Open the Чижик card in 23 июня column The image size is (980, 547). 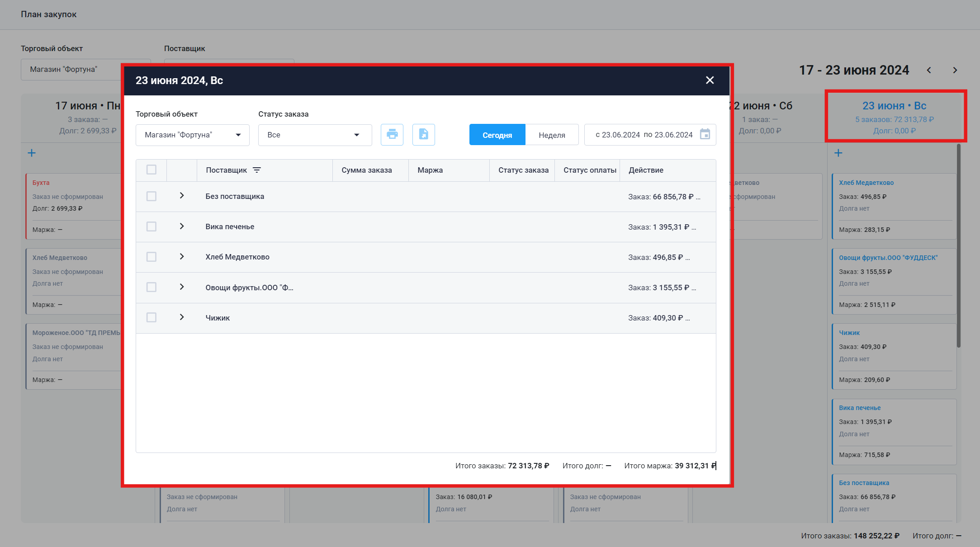894,356
